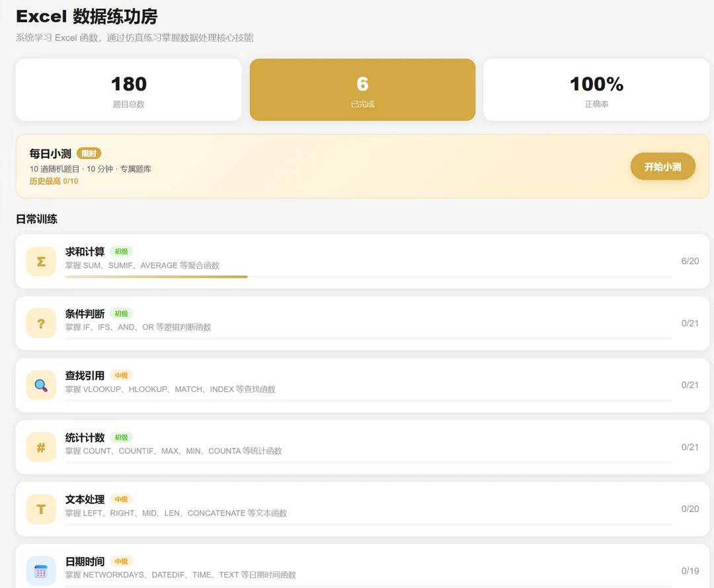Click 0/19 count for 日期时间
Image resolution: width=714 pixels, height=588 pixels.
tap(690, 571)
